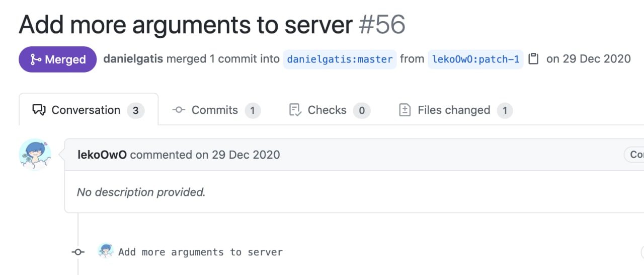The image size is (644, 275).
Task: Switch to the Commits tab
Action: [216, 110]
